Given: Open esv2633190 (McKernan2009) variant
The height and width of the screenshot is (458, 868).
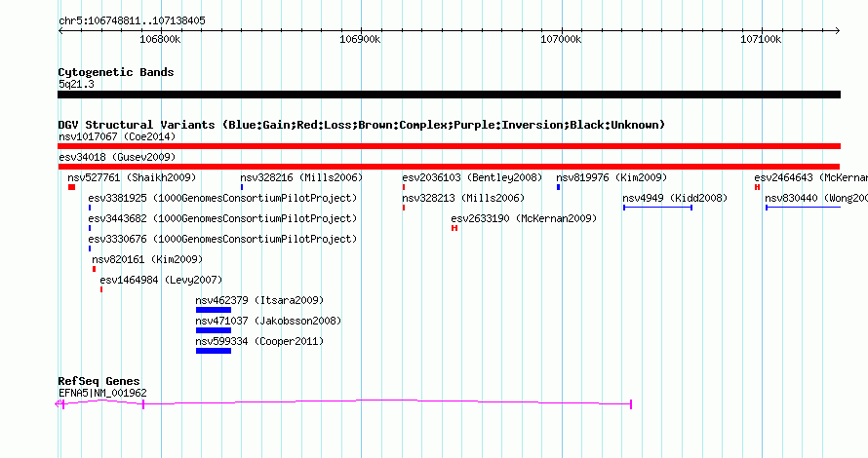Looking at the screenshot, I should pos(525,218).
